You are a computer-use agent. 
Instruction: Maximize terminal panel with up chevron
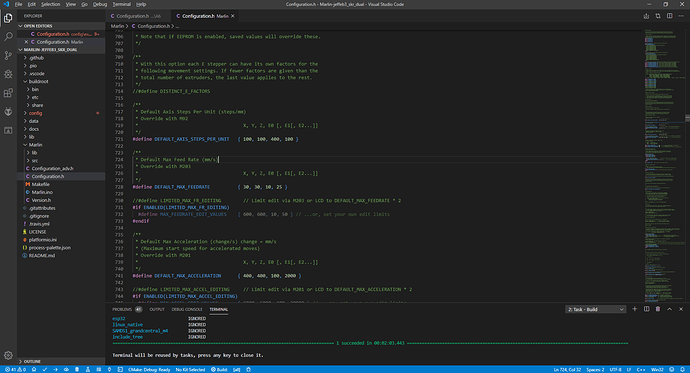tap(669, 309)
